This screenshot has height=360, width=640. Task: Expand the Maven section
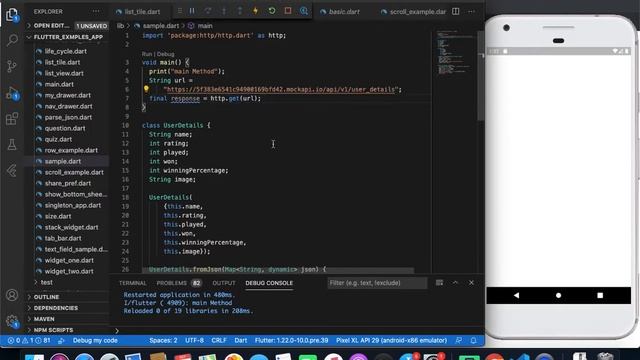pos(67,319)
